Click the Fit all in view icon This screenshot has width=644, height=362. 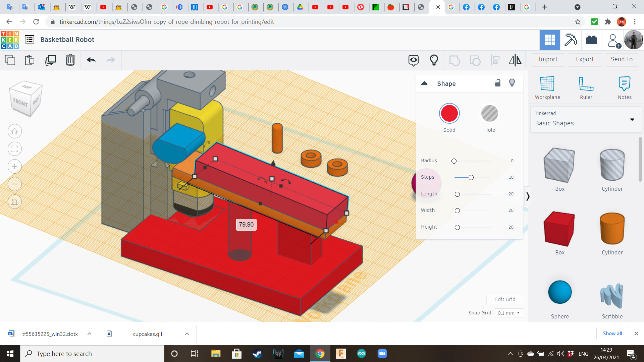[x=15, y=149]
